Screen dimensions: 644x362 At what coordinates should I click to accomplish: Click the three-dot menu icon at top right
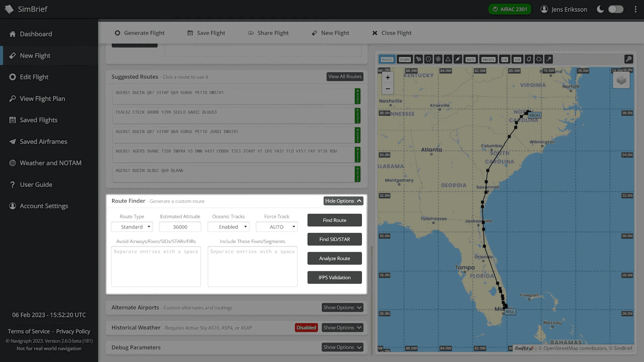(635, 9)
